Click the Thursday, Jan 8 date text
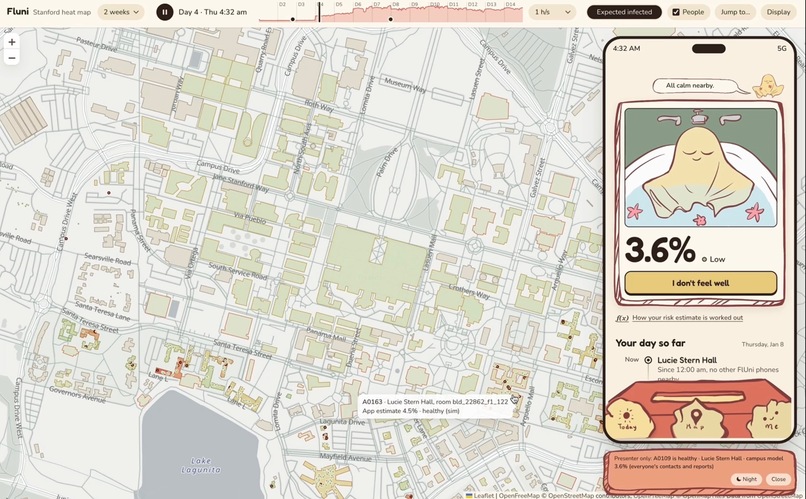The width and height of the screenshot is (806, 499). [x=762, y=344]
